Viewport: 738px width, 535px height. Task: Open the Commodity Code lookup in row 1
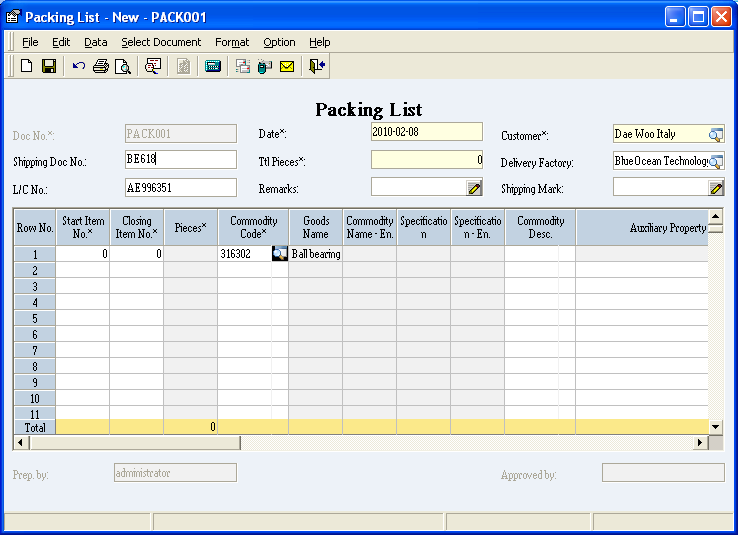click(x=280, y=254)
